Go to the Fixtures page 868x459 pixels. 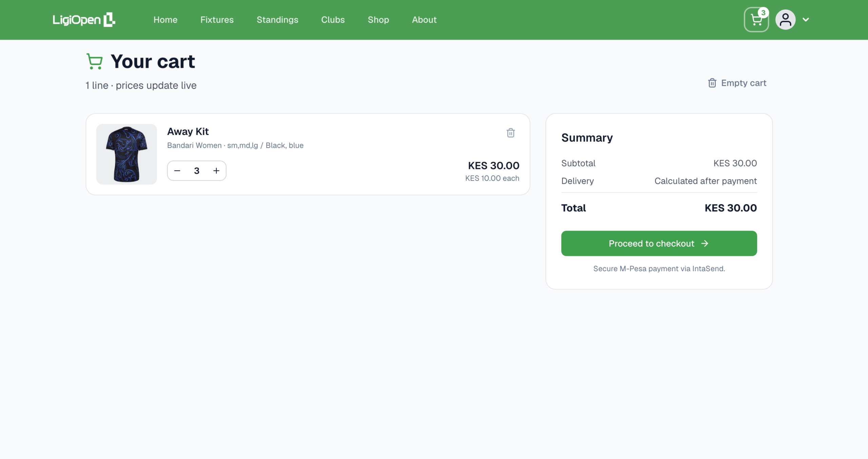[217, 20]
